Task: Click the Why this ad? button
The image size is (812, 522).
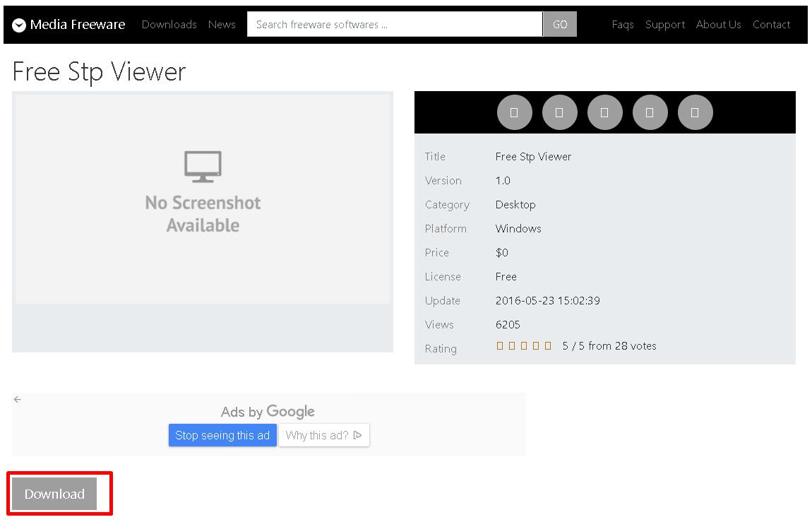Action: (323, 435)
